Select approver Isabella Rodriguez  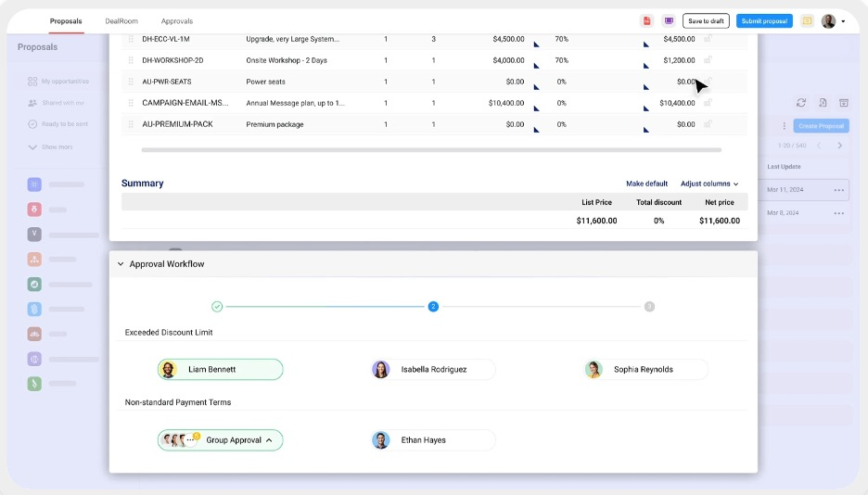click(433, 370)
